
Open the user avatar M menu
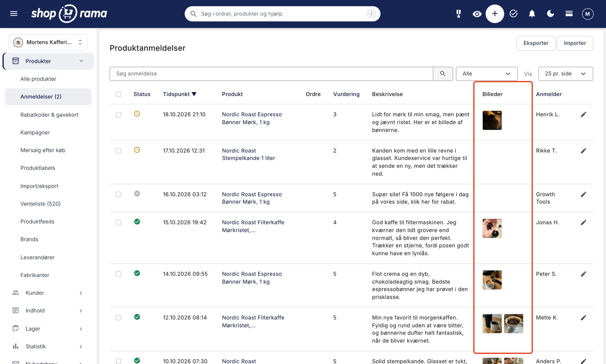click(x=587, y=14)
